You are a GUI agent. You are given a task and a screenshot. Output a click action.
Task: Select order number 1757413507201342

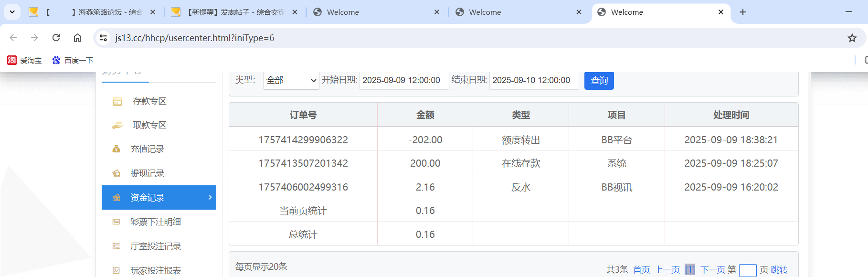coord(303,163)
